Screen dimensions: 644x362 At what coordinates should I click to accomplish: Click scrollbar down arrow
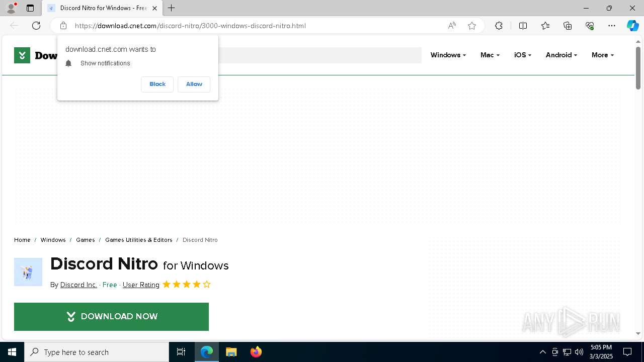point(638,334)
